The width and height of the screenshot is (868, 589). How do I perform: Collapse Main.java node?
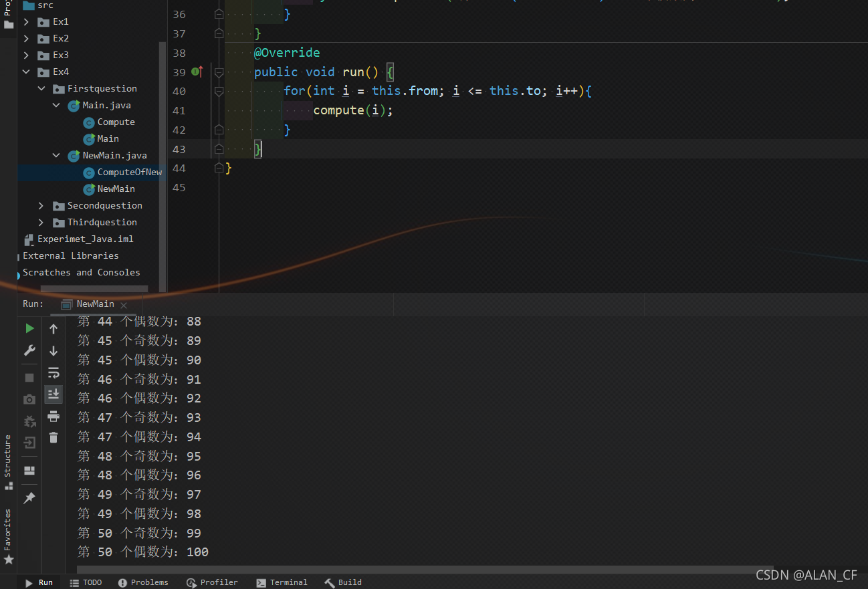pyautogui.click(x=56, y=106)
